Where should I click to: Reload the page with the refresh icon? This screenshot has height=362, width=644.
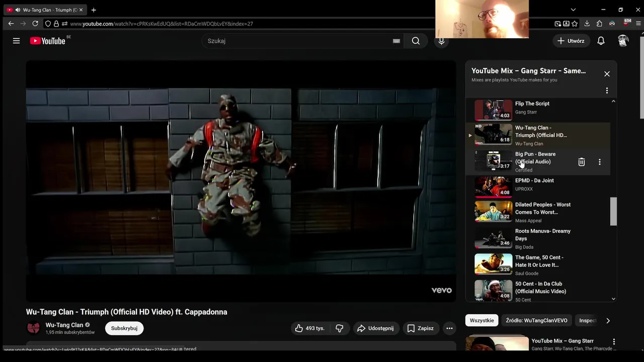(35, 24)
